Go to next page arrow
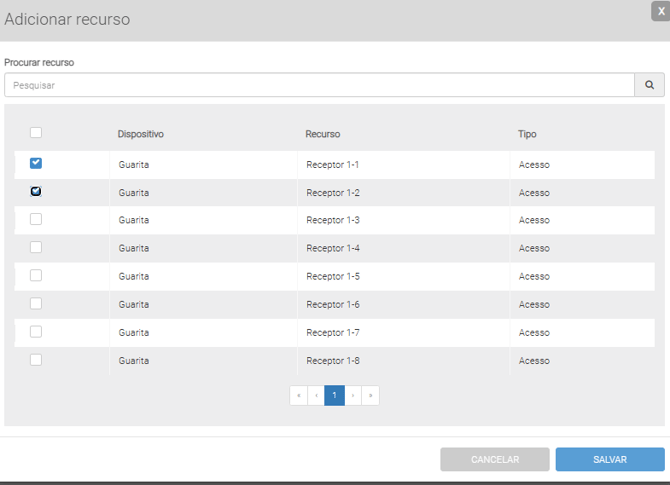Screen dimensions: 670x485 (x=353, y=395)
